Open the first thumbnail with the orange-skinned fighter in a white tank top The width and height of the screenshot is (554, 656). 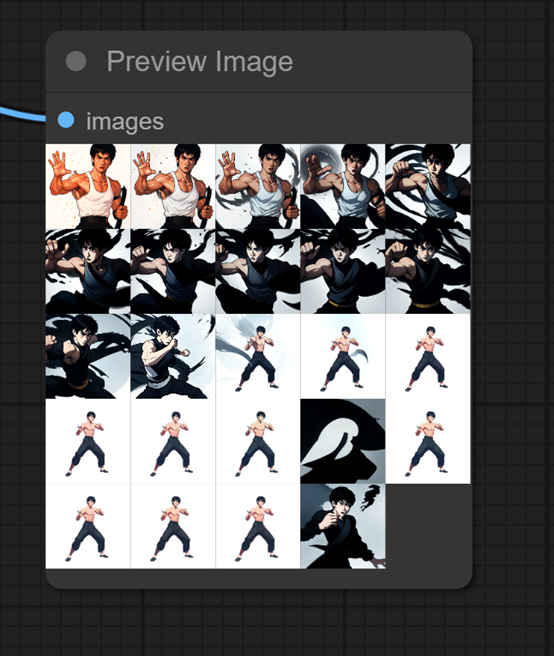pyautogui.click(x=88, y=186)
